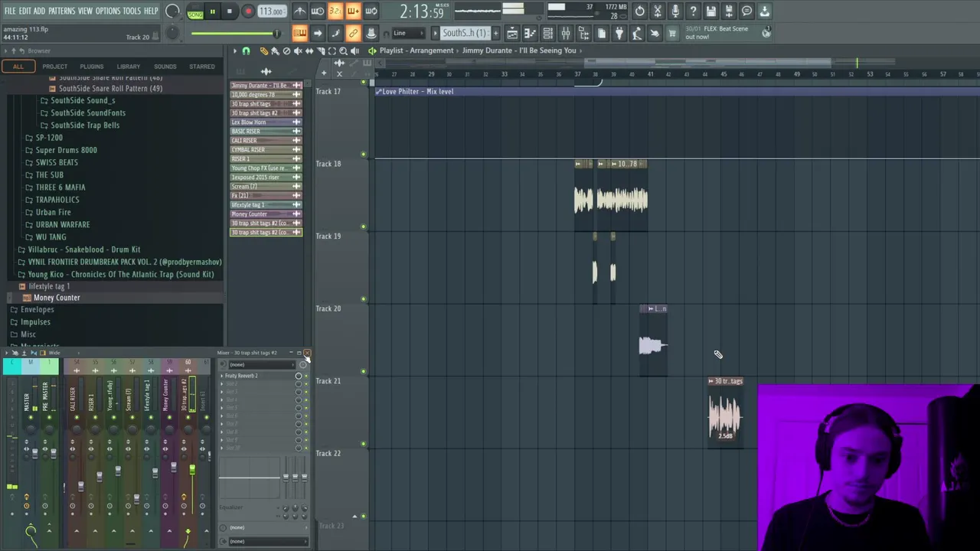This screenshot has width=980, height=551.
Task: Open the SouthS..h pattern selector dropdown
Action: tap(465, 33)
